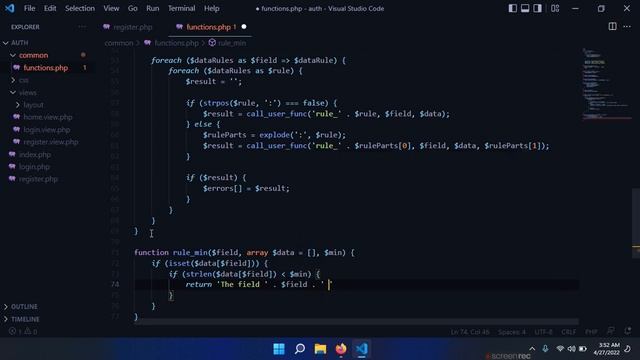The width and height of the screenshot is (640, 360).
Task: Open the Edit menu
Action: [50, 8]
